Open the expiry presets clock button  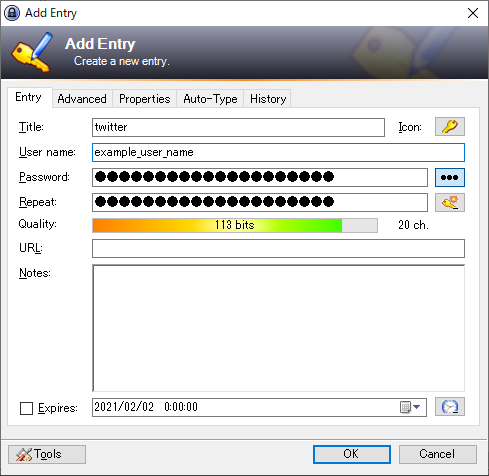(x=450, y=407)
